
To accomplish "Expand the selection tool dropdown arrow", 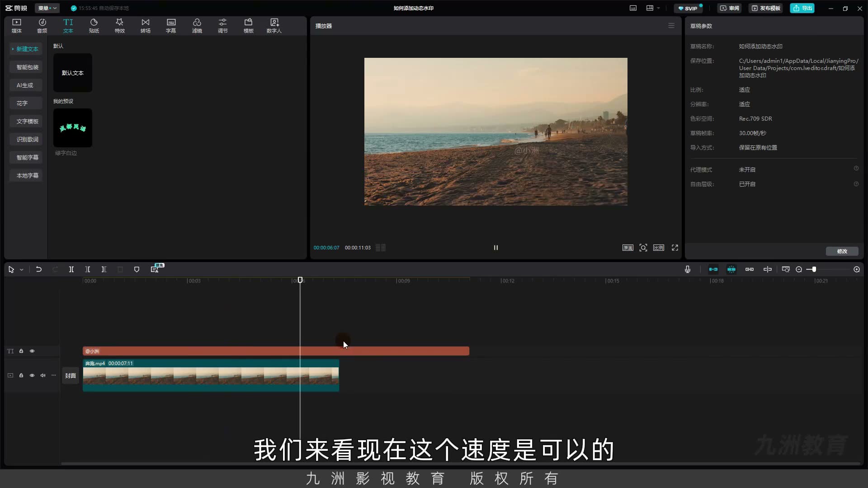I will 21,270.
